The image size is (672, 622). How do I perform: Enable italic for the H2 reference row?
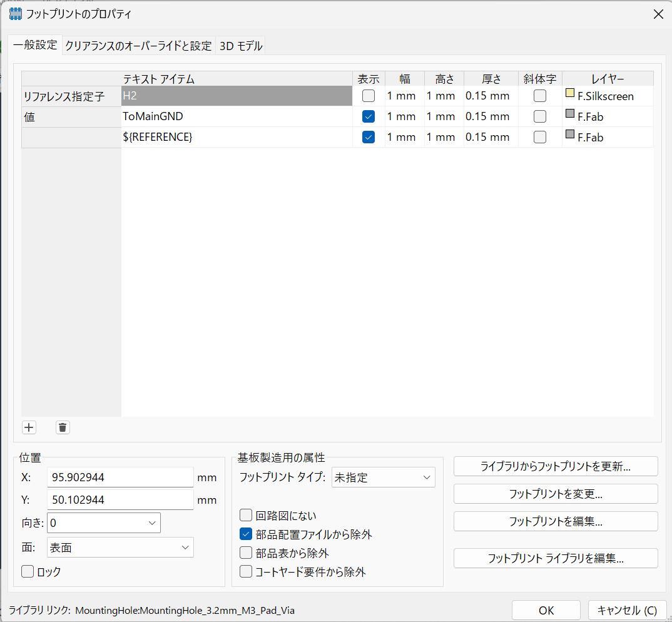(539, 96)
